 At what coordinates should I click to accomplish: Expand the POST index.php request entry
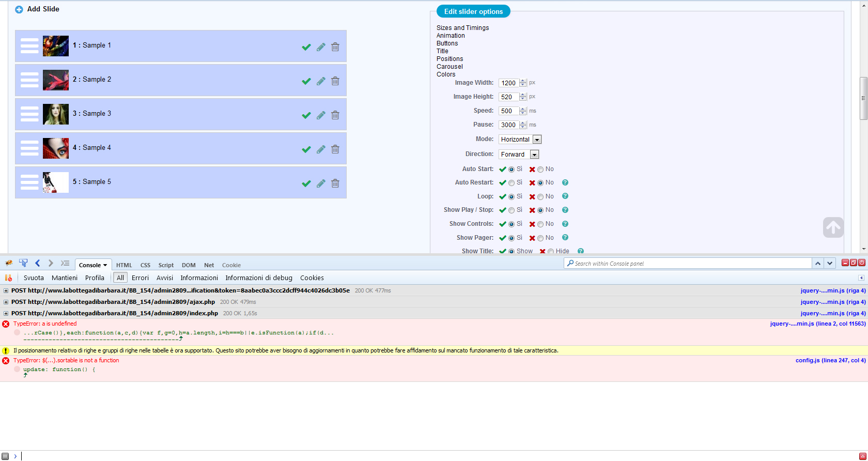pyautogui.click(x=6, y=313)
